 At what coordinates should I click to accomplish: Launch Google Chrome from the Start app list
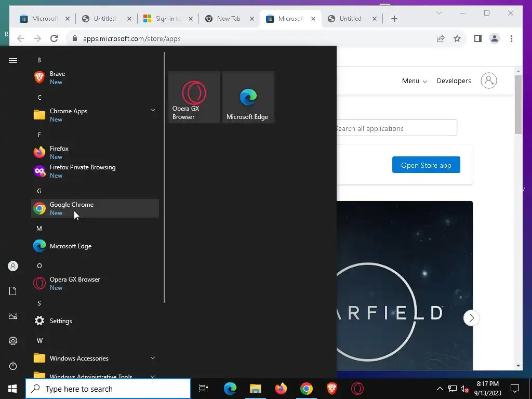pyautogui.click(x=95, y=208)
